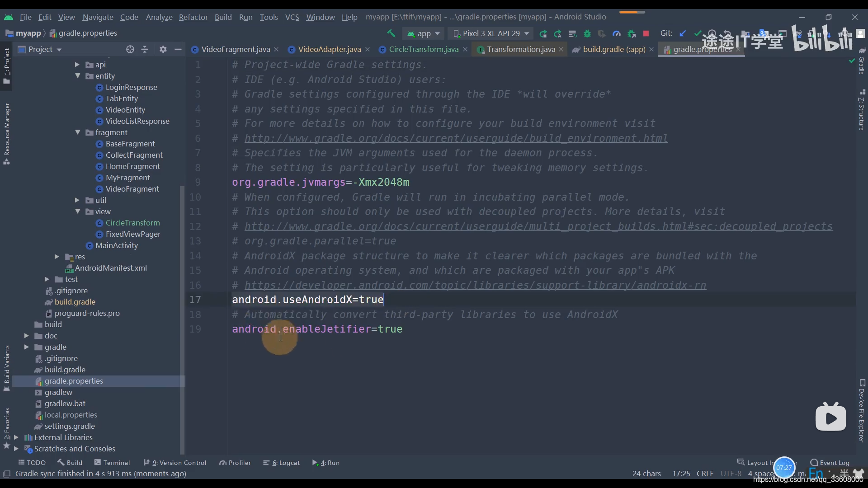The image size is (868, 488).
Task: Open the androidx-rn developer link
Action: pyautogui.click(x=475, y=285)
